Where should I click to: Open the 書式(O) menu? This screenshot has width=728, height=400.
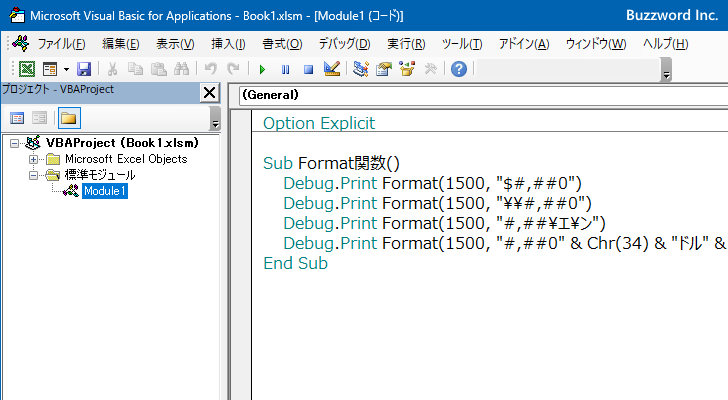pyautogui.click(x=282, y=44)
